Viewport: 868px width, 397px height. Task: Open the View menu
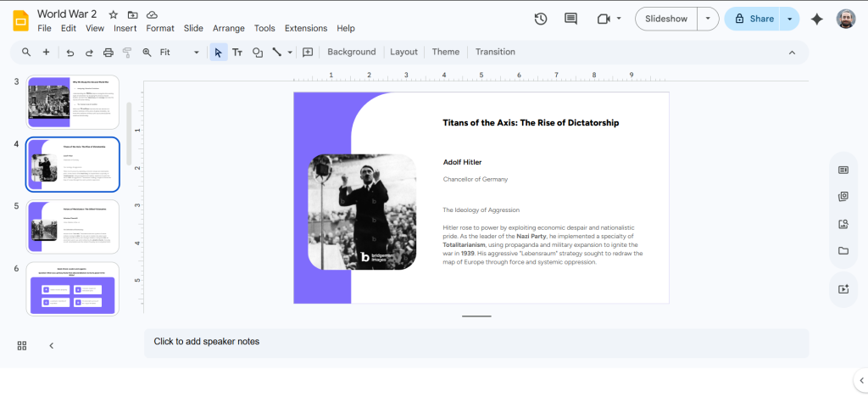(95, 28)
